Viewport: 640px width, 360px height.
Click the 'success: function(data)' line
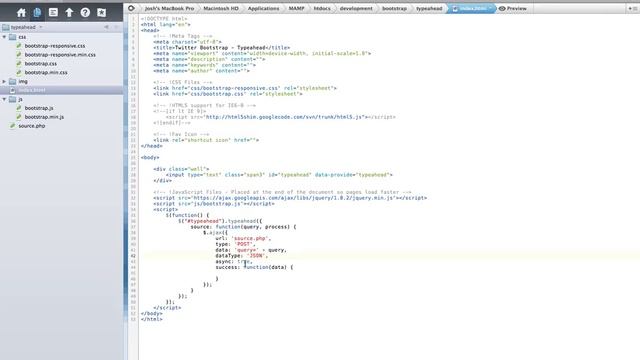[254, 267]
